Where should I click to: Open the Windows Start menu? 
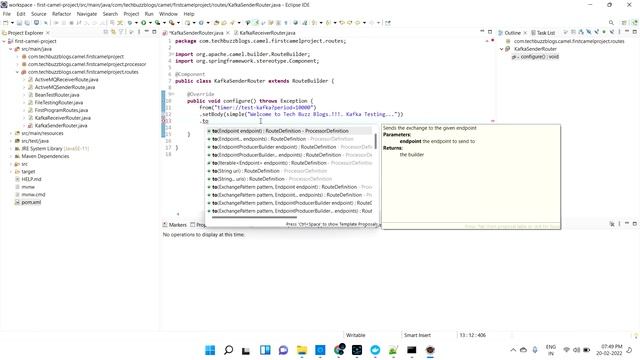(210, 350)
